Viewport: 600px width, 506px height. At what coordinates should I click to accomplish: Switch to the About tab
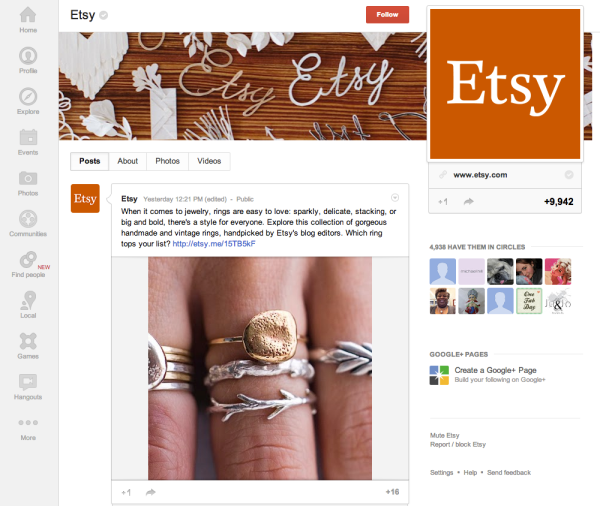127,161
